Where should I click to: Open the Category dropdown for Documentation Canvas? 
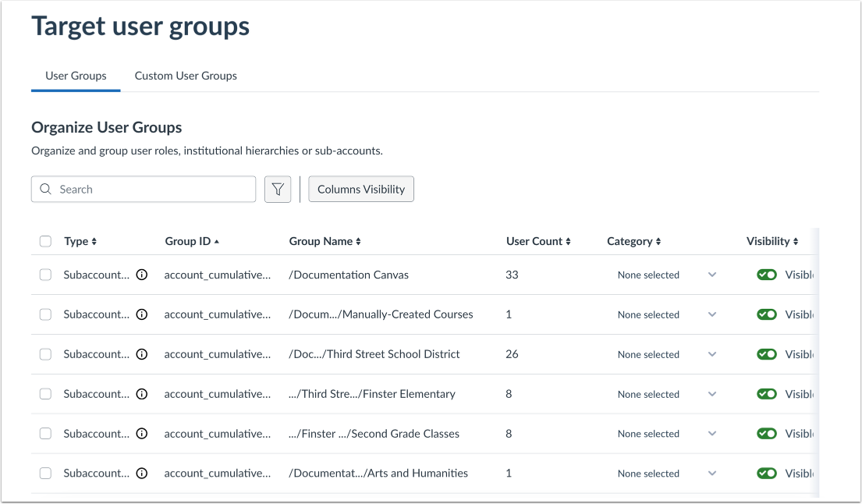712,275
